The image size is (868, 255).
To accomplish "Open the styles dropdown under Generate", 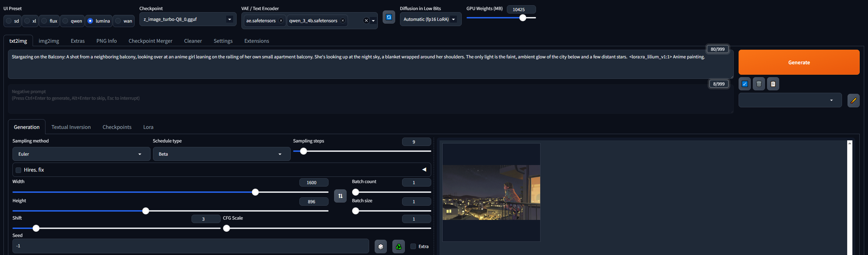I will [790, 100].
